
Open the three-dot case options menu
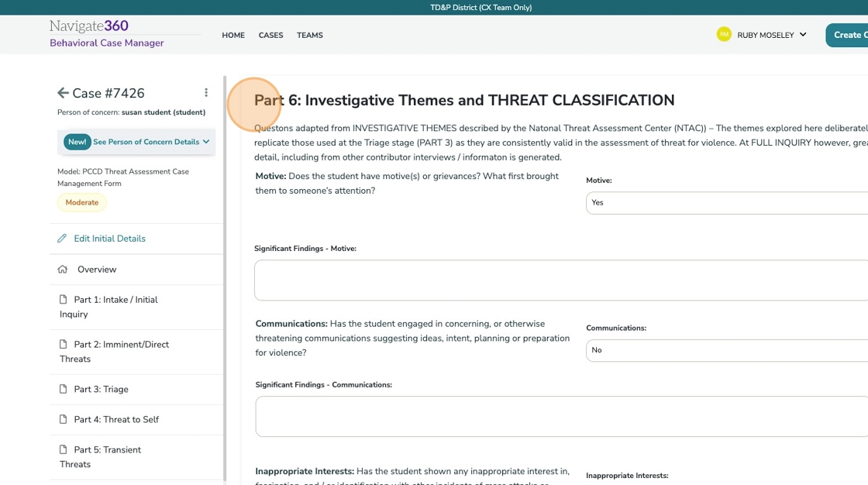pos(206,92)
